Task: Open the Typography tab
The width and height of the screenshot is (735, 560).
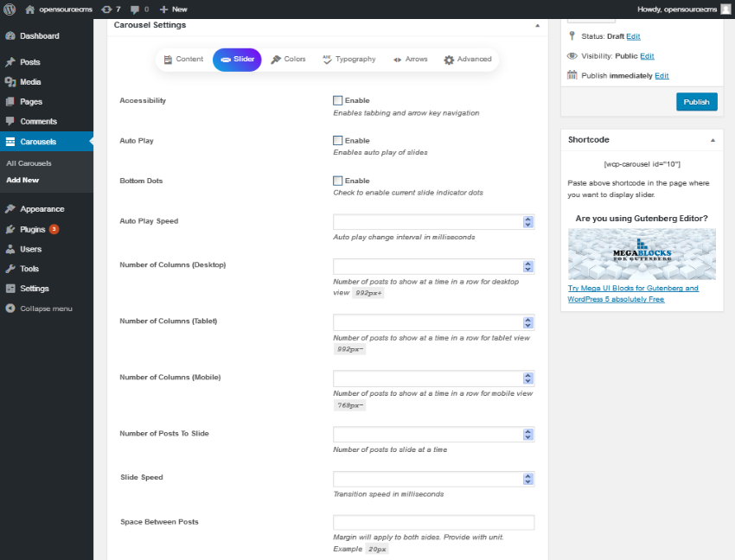Action: 349,60
